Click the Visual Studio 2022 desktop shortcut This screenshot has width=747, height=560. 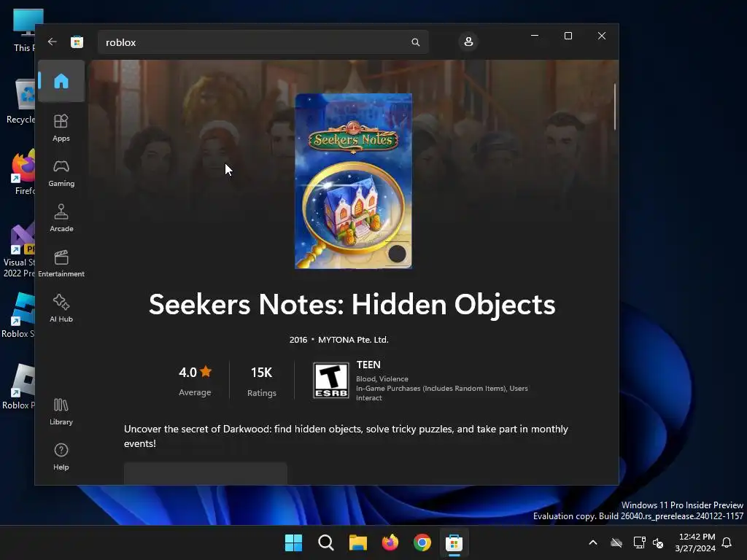[x=19, y=250]
